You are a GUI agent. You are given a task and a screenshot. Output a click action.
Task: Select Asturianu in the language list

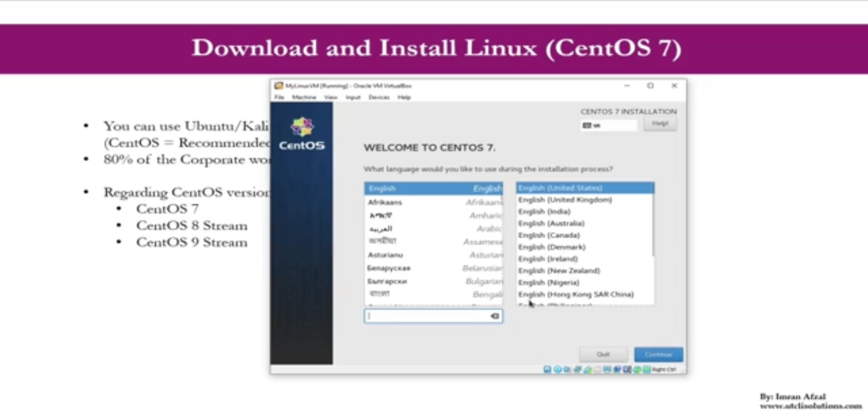(434, 255)
